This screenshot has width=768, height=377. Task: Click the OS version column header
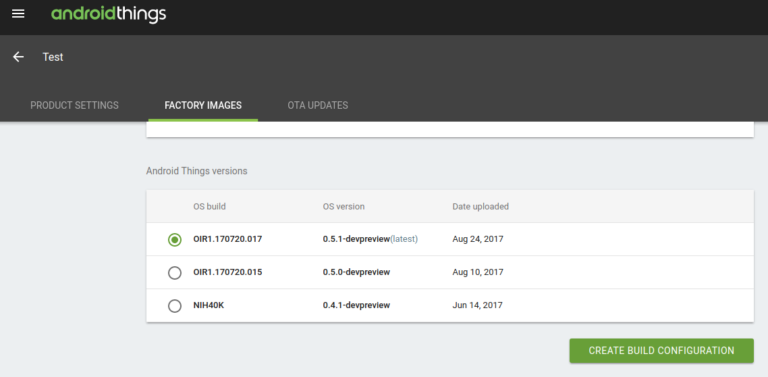pos(343,207)
